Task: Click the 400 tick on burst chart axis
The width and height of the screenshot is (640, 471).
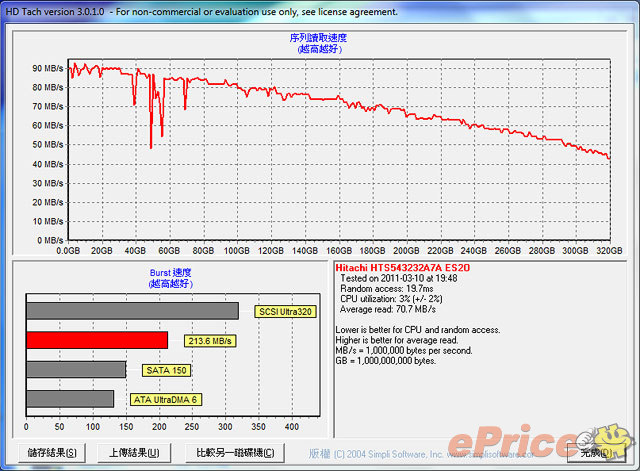Action: pos(292,427)
